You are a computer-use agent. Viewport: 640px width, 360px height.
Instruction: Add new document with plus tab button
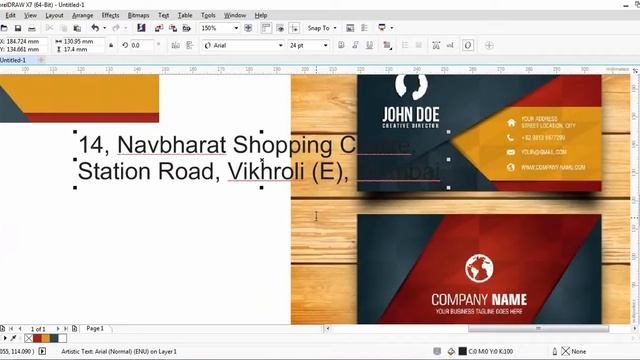point(41,60)
